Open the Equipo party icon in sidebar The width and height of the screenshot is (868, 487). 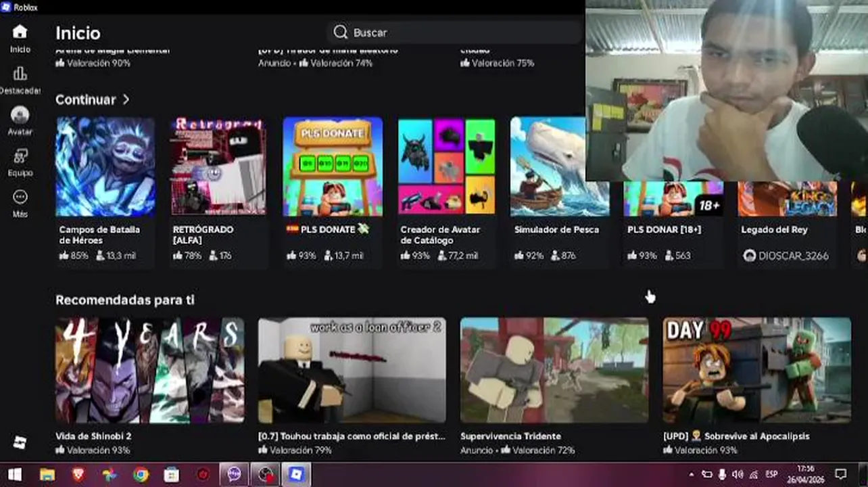[20, 156]
